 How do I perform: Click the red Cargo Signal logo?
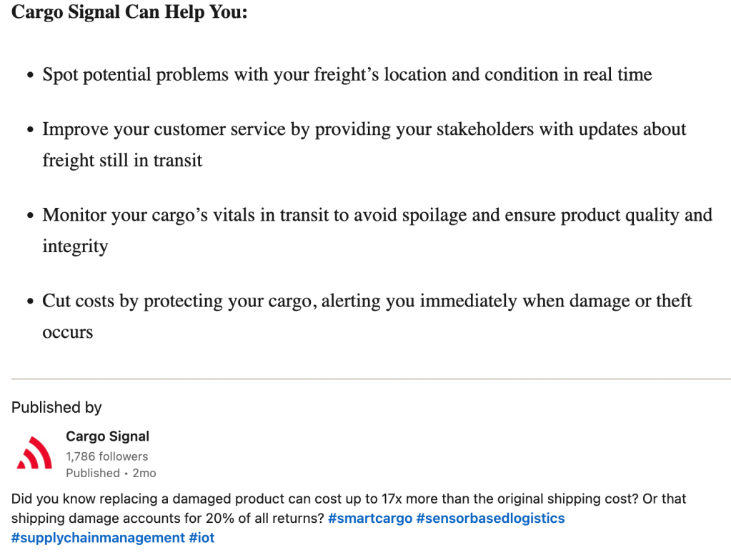(x=34, y=454)
